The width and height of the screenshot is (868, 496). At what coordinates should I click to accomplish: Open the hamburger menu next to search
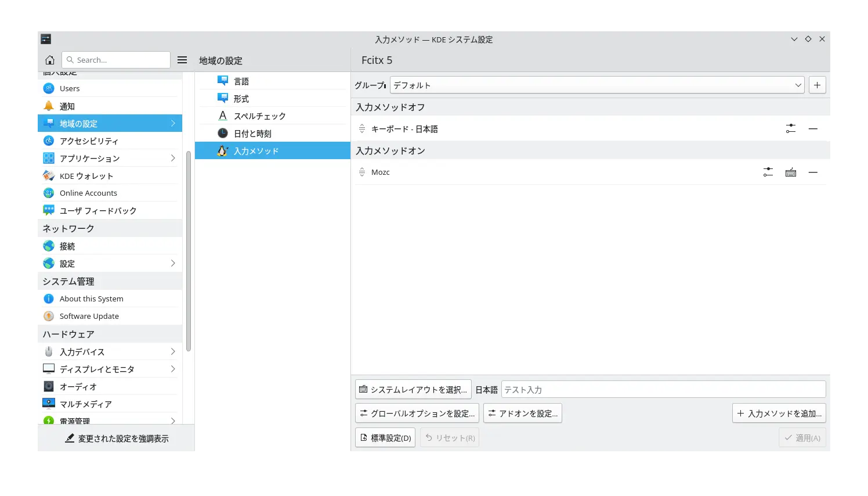click(x=182, y=59)
